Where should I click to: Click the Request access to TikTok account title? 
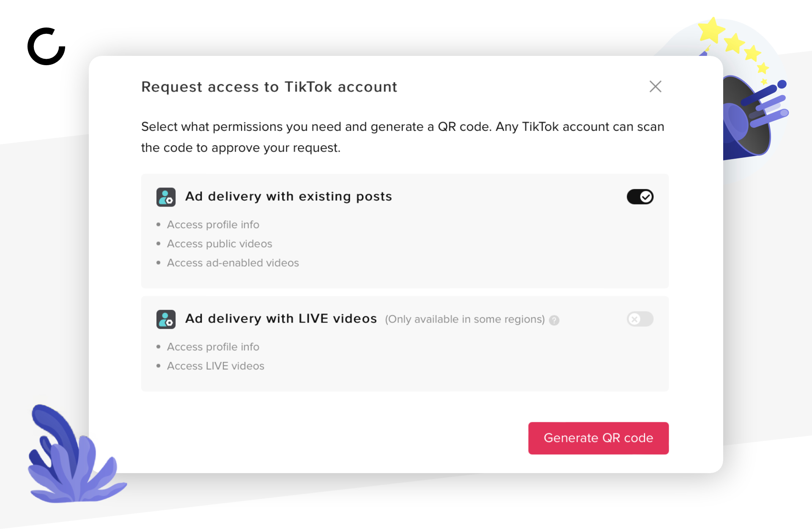click(269, 87)
